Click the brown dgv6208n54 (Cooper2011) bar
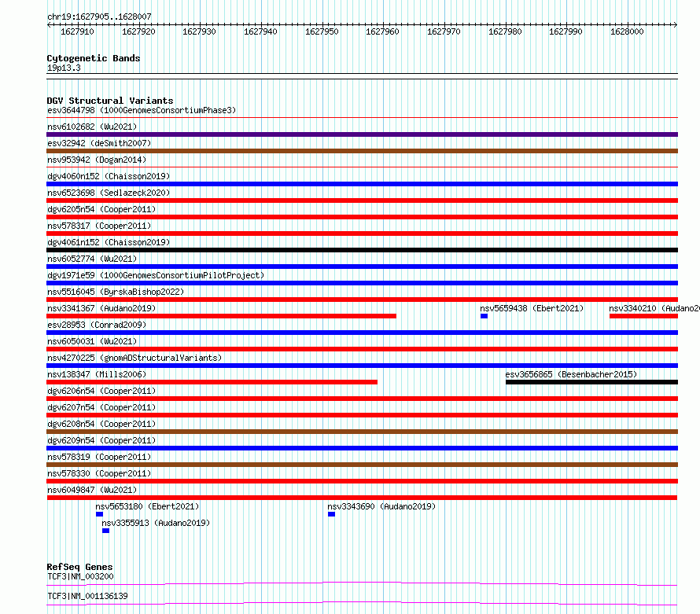 point(362,432)
